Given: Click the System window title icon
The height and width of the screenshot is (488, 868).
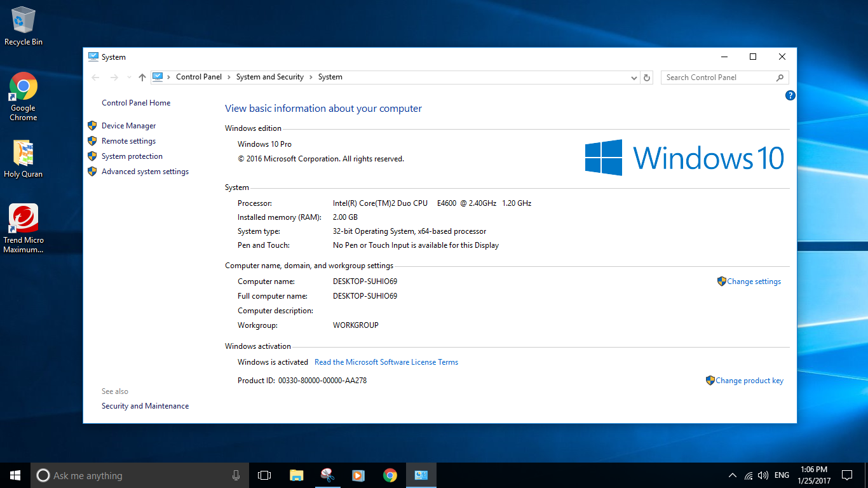Looking at the screenshot, I should tap(93, 57).
